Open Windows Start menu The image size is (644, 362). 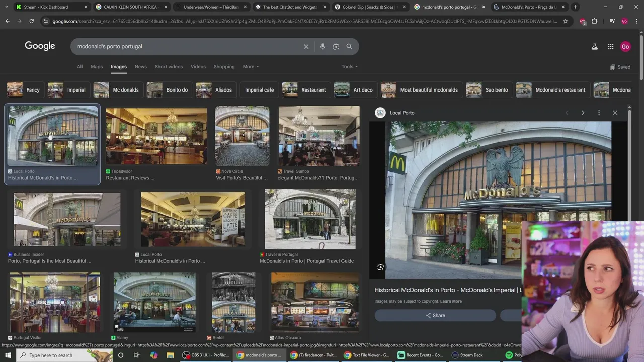(8, 355)
